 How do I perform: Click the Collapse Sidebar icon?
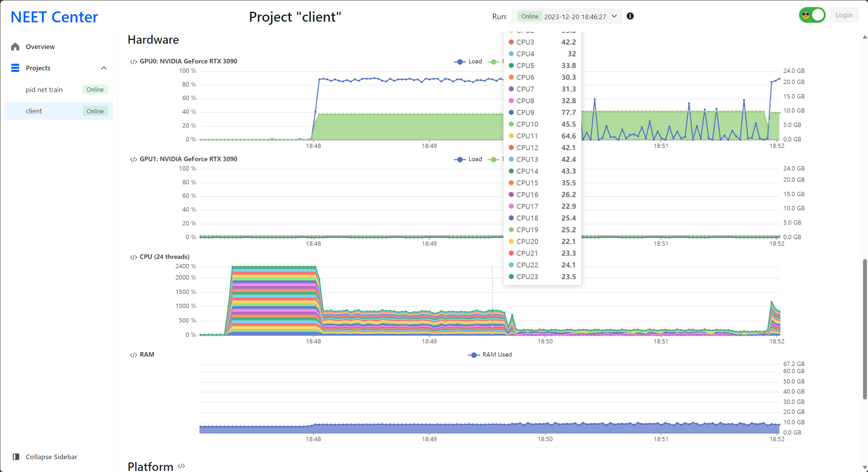point(16,457)
